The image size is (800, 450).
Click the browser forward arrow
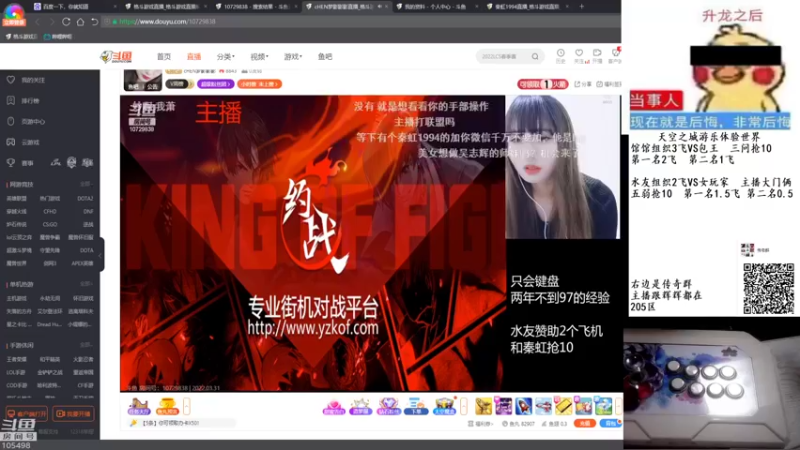[x=52, y=22]
